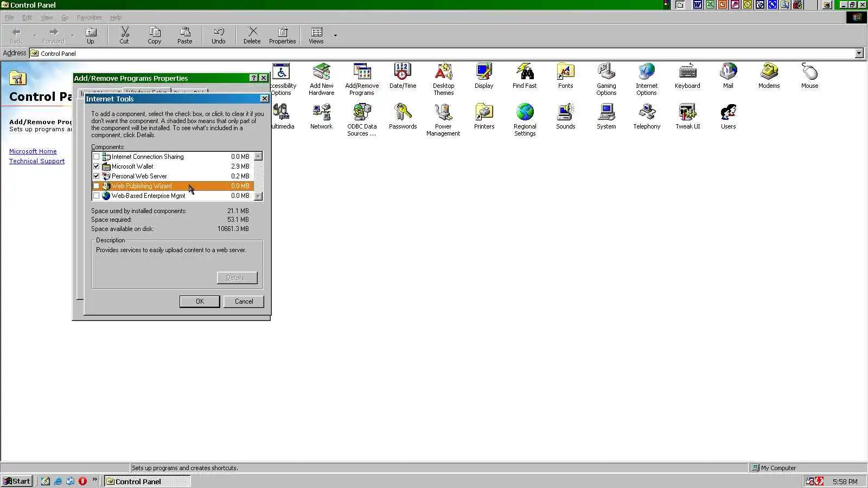Open the Modems icon
868x488 pixels.
(x=769, y=76)
